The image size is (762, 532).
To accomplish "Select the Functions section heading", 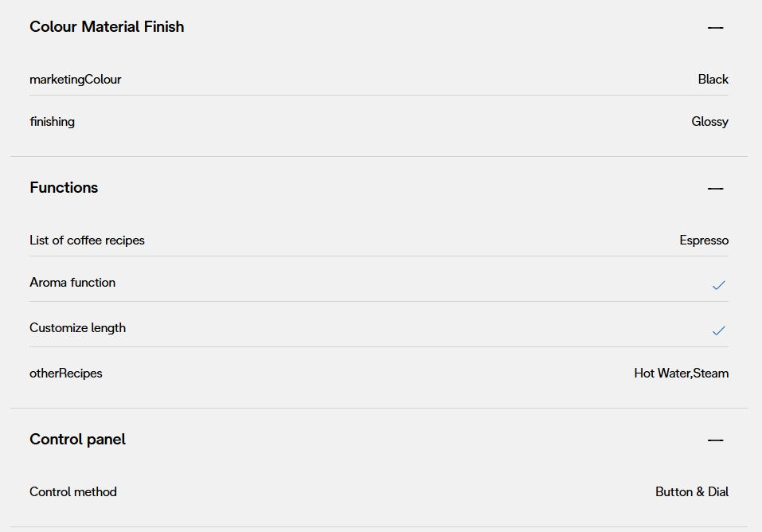I will 64,188.
